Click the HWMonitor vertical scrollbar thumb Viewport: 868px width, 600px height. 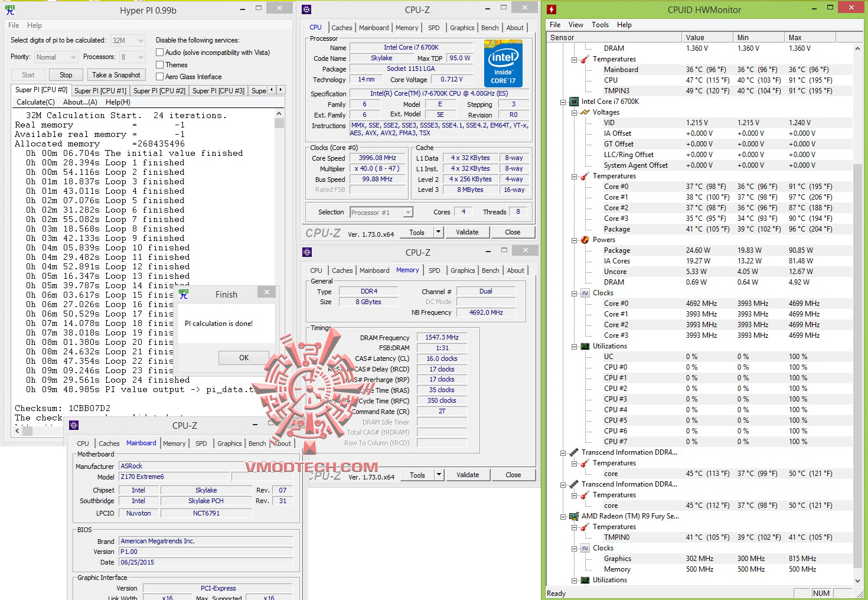click(857, 365)
